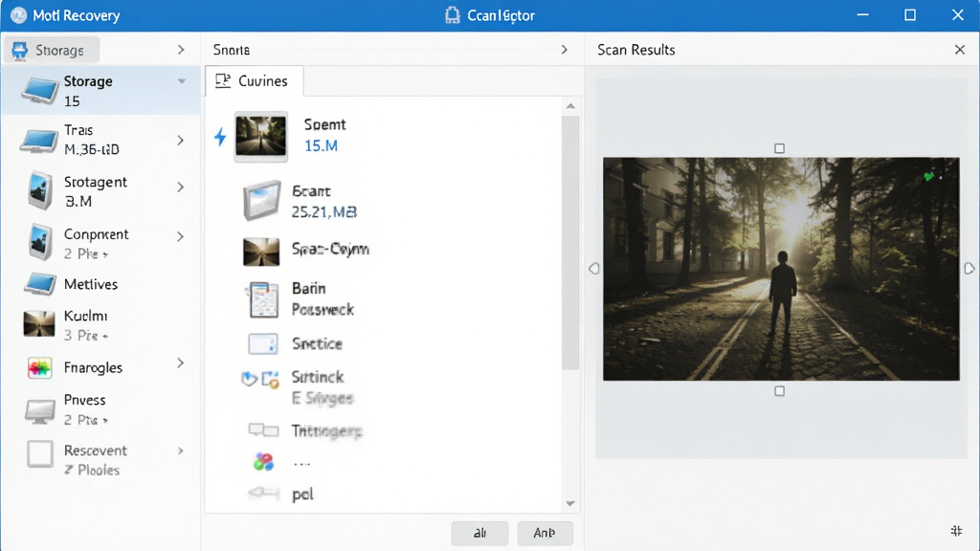Click the Snctice card icon

tap(263, 344)
